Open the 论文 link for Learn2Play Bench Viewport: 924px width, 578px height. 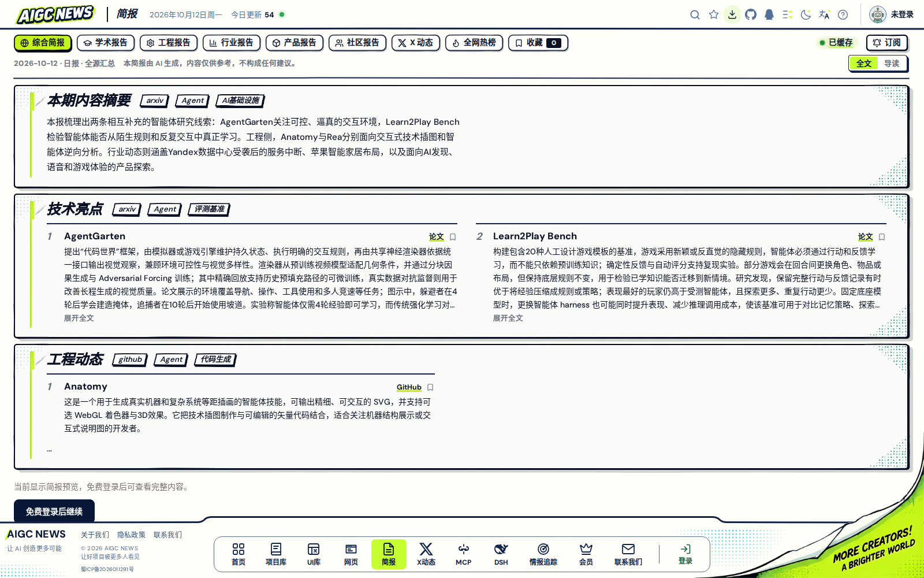(866, 237)
